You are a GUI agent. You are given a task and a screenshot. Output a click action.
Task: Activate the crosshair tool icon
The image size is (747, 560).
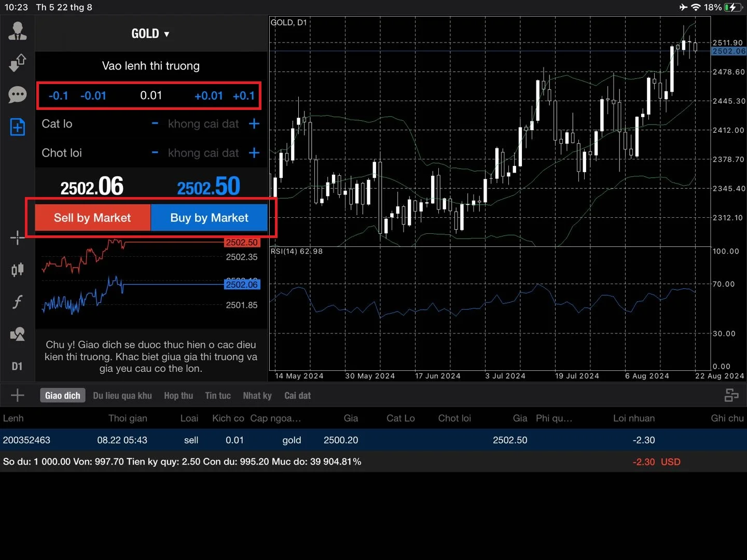18,237
